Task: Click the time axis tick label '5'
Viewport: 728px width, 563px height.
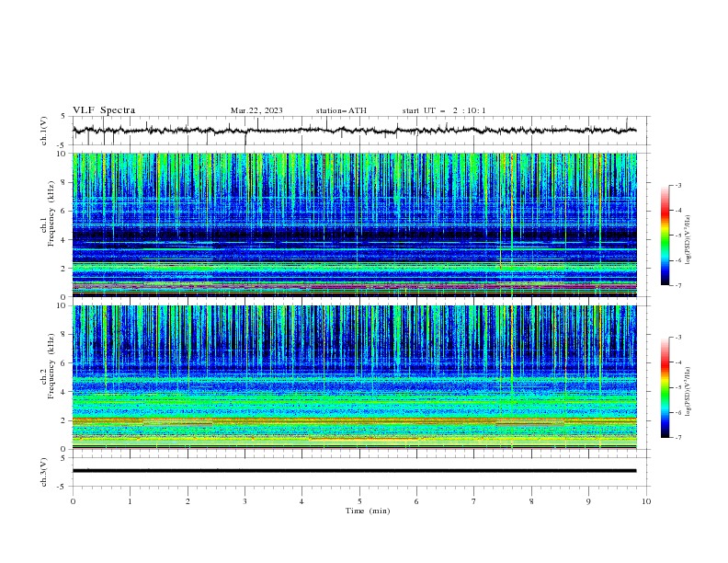Action: click(x=359, y=501)
